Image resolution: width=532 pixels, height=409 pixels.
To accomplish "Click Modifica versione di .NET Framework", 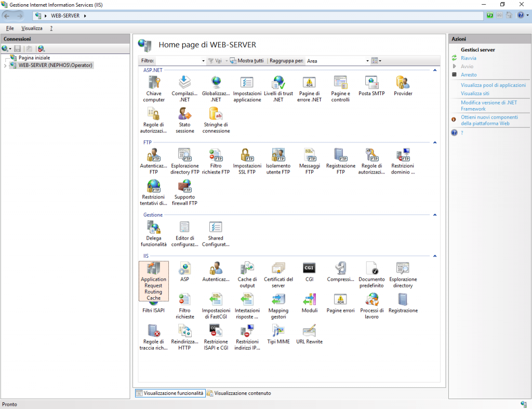I will click(x=488, y=105).
